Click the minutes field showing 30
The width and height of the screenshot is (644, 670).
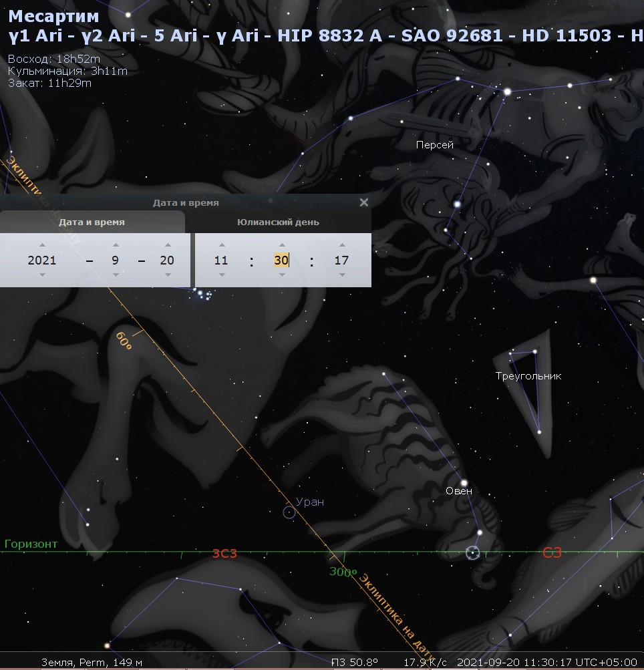pyautogui.click(x=282, y=261)
